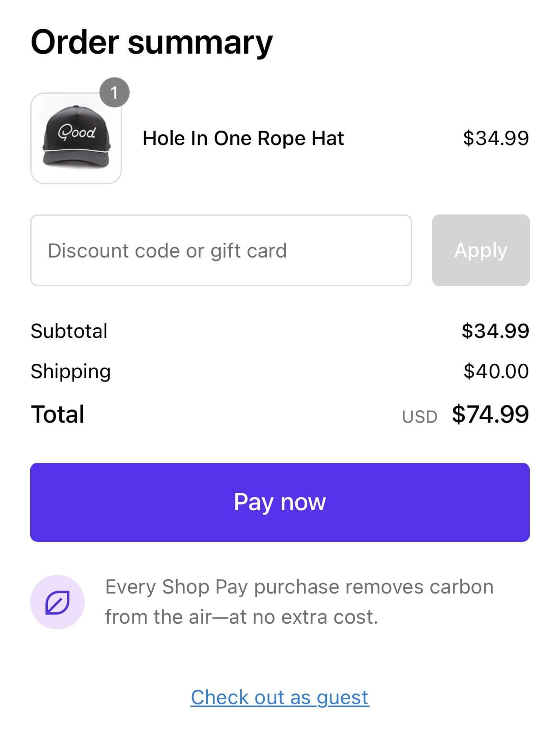Click the Order summary heading
The width and height of the screenshot is (560, 740).
pos(152,43)
